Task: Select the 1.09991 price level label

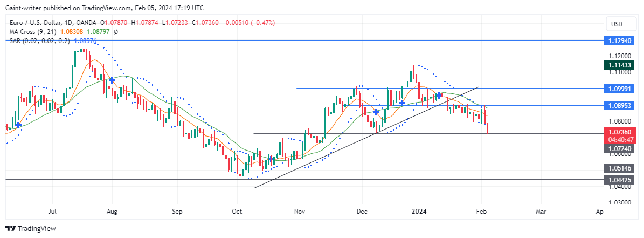Action: click(620, 89)
